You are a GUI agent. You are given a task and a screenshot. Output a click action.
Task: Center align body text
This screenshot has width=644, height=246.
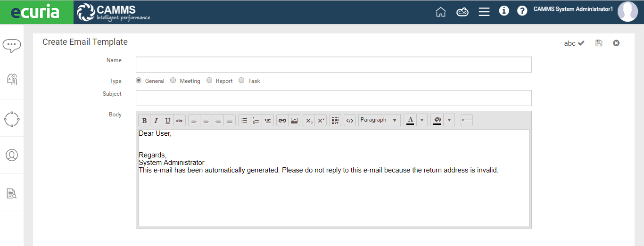[206, 121]
